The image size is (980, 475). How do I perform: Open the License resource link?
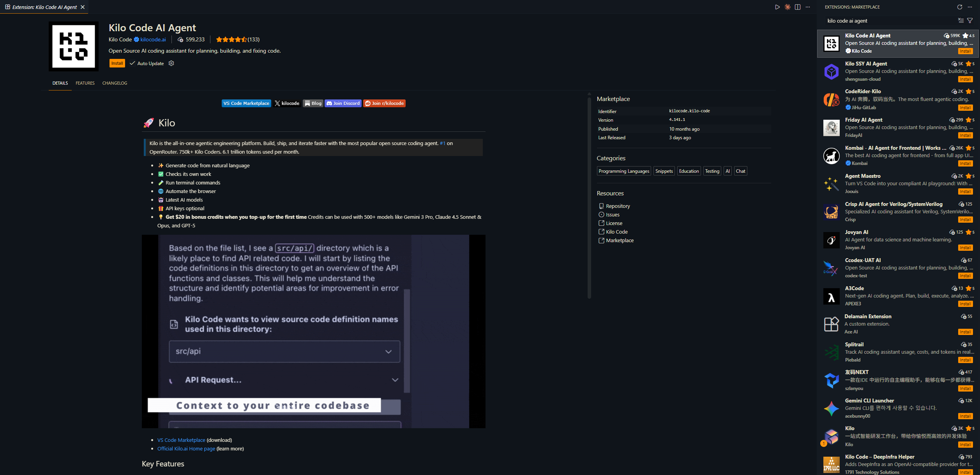pos(614,223)
